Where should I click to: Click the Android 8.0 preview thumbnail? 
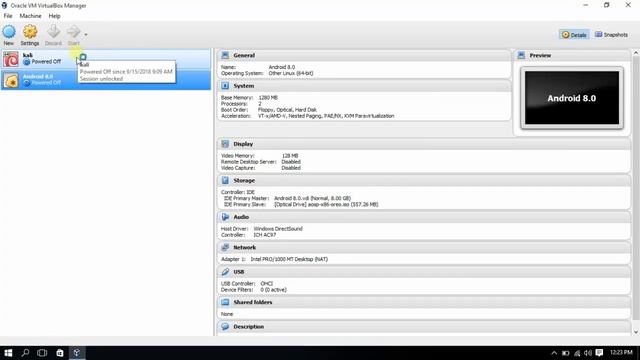click(x=572, y=98)
